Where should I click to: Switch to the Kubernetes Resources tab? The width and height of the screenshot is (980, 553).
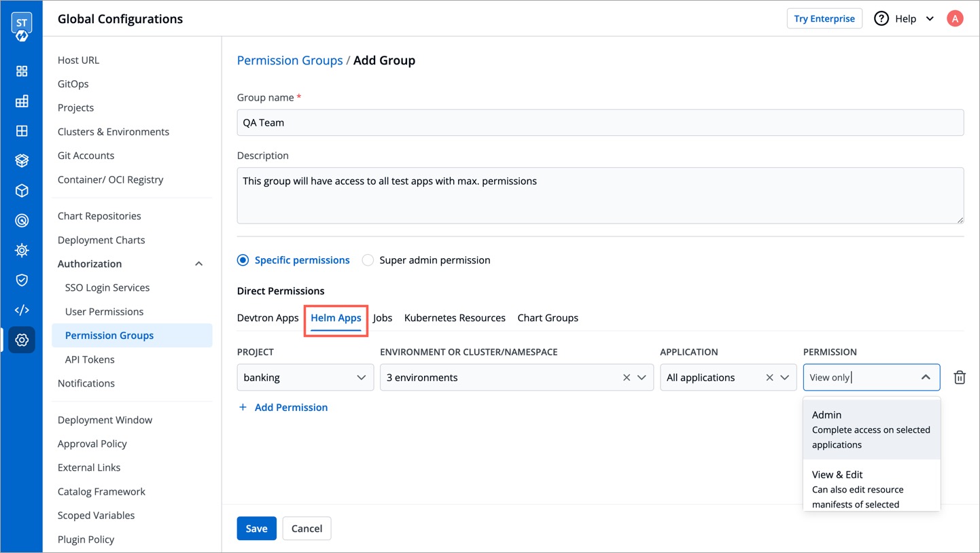pyautogui.click(x=454, y=318)
